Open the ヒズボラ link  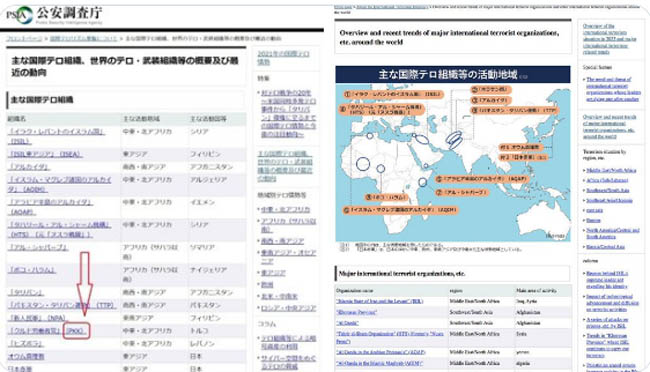[x=26, y=344]
